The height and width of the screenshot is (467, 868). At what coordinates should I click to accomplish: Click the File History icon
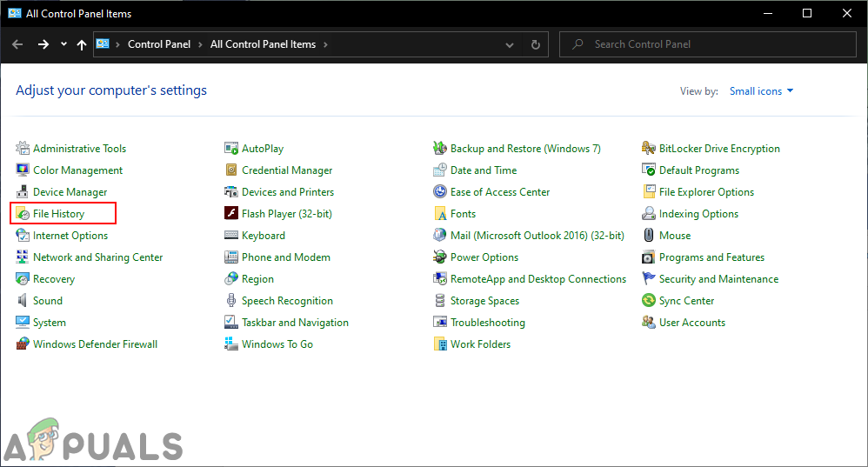23,214
